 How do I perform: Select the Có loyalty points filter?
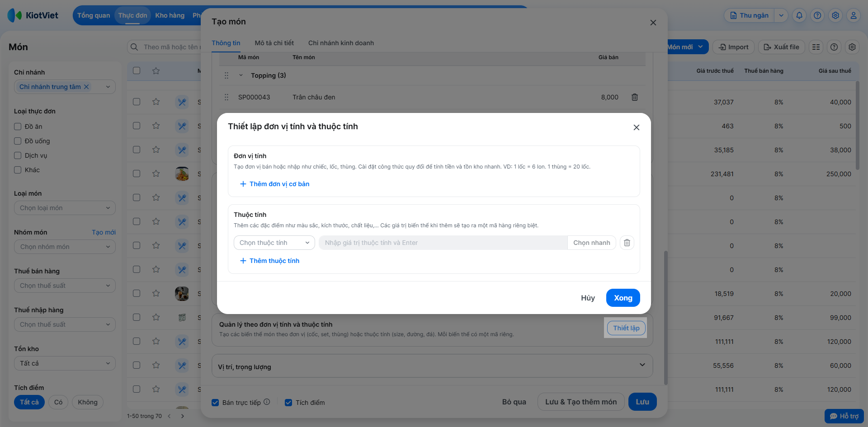(x=58, y=402)
